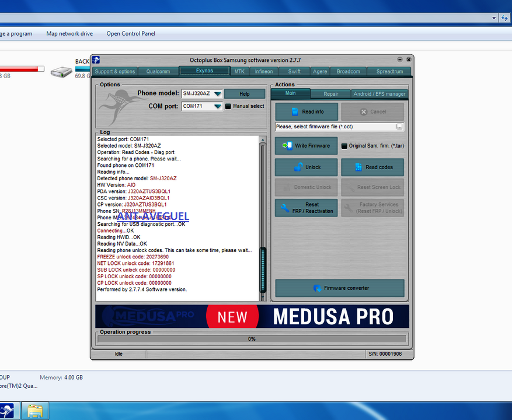Click the Firmware converter button
This screenshot has height=420, width=512.
[340, 288]
